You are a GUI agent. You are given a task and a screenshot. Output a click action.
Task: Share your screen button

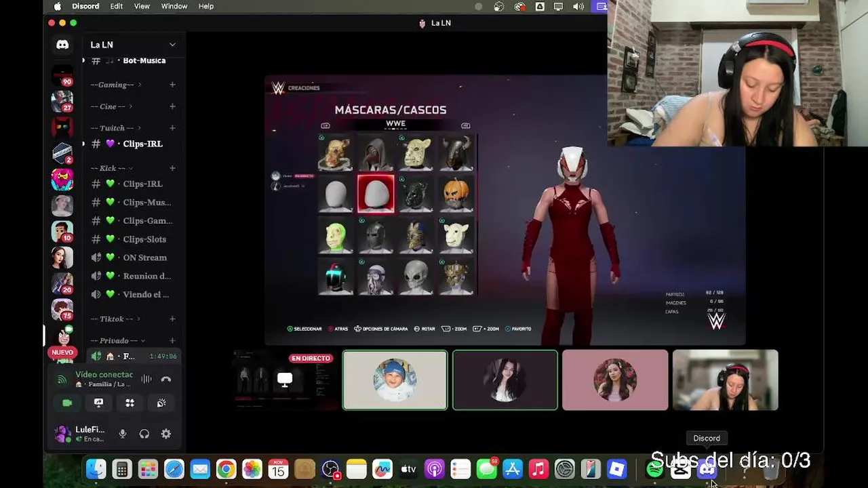(x=98, y=403)
